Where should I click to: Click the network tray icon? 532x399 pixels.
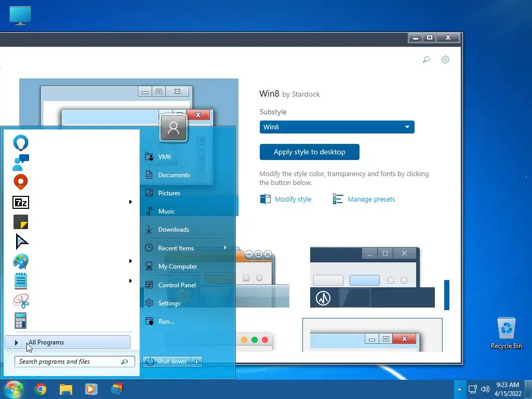click(473, 389)
